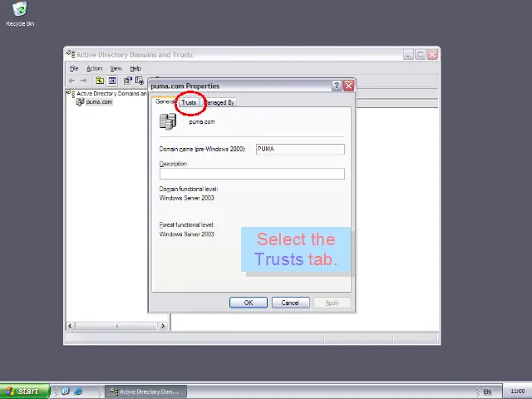Click the tree pane horizontal scrollbar track
The height and width of the screenshot is (399, 532).
(116, 326)
